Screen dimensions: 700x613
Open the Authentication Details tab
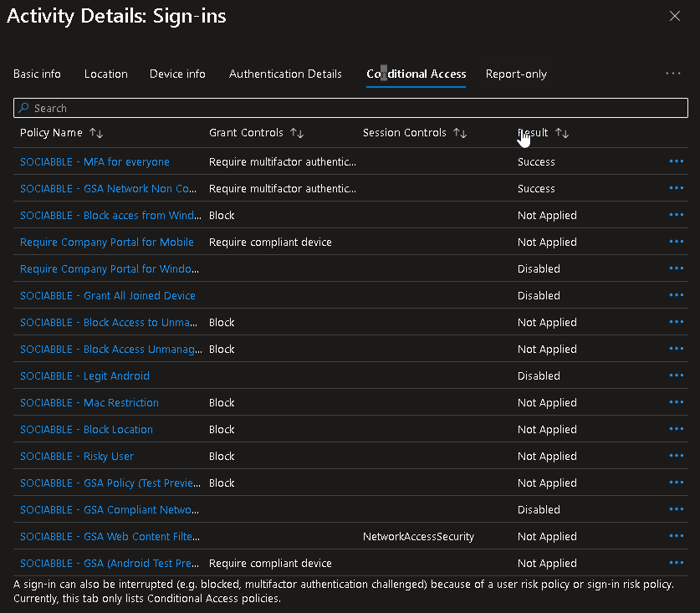click(285, 74)
